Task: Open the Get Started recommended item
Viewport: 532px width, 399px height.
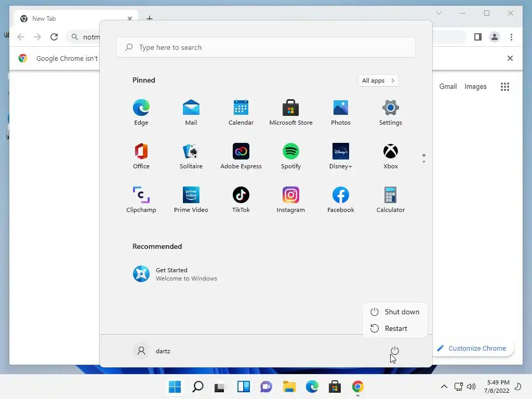Action: (175, 274)
